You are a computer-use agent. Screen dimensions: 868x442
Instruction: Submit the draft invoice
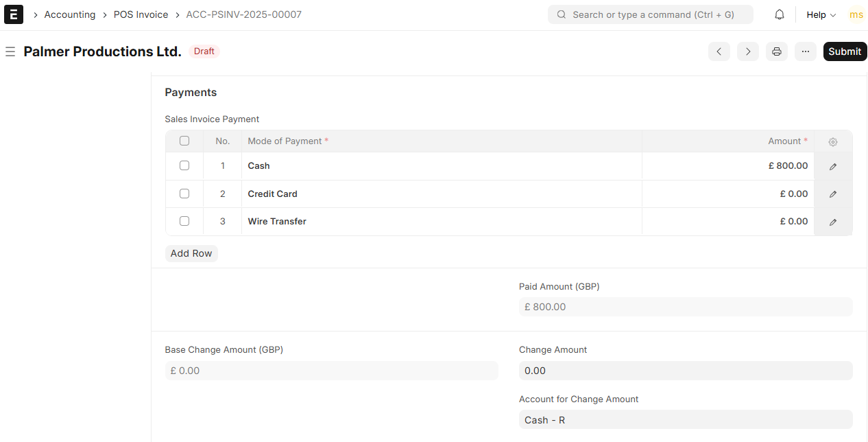(x=845, y=51)
